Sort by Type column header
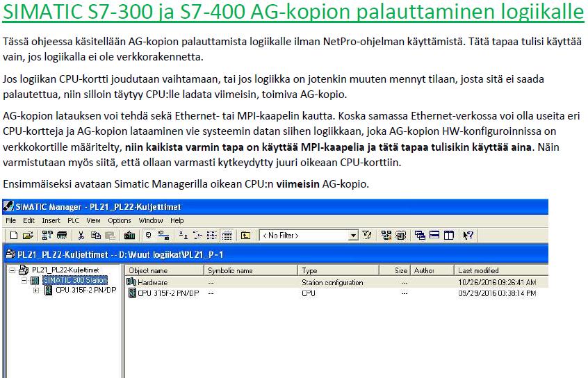This screenshot has width=588, height=385. coord(339,270)
